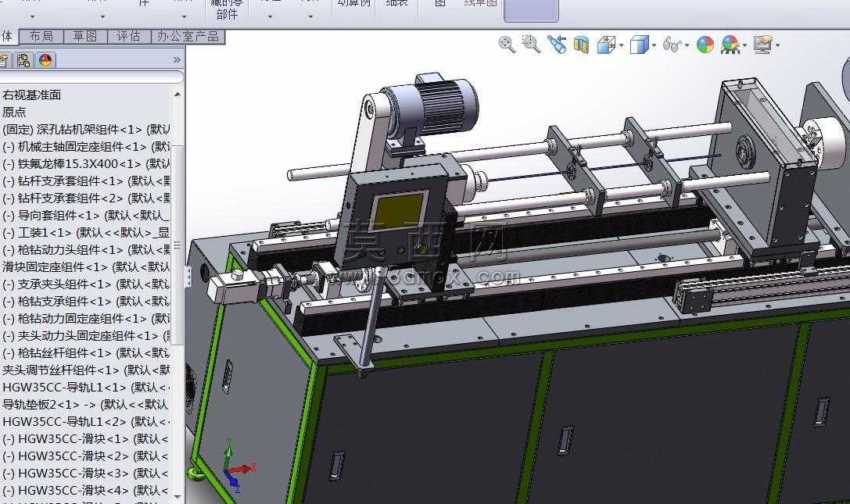Open the View Orientation cube icon
Screen dimensions: 850x504
point(606,45)
